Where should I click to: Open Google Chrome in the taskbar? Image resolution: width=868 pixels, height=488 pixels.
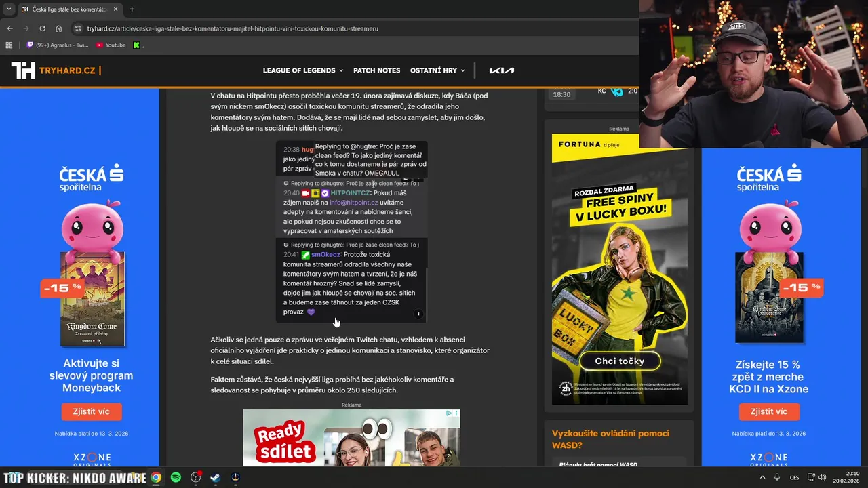coord(156,477)
